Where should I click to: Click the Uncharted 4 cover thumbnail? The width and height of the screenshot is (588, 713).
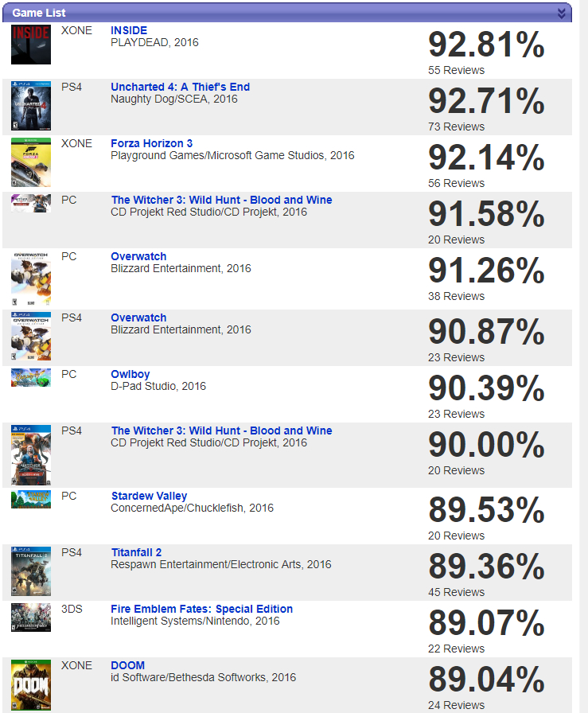(31, 106)
